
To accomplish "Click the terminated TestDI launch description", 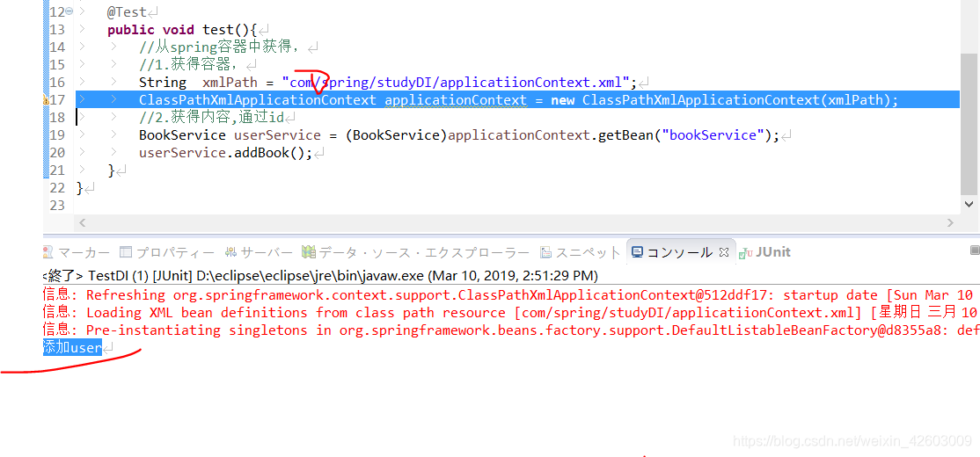I will [x=320, y=275].
